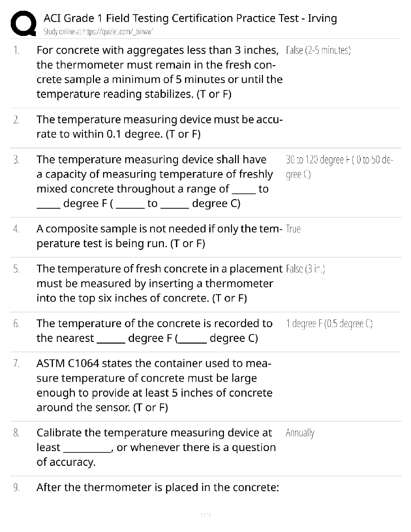This screenshot has width=411, height=532.
Task: Select the answer "False (3 in.)"
Action: (305, 269)
